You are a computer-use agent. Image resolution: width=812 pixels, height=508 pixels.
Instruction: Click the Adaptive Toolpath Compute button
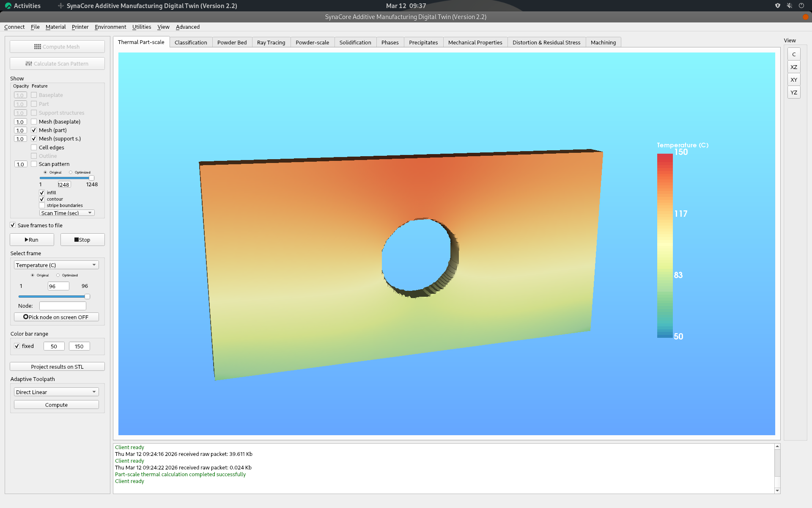click(x=56, y=405)
